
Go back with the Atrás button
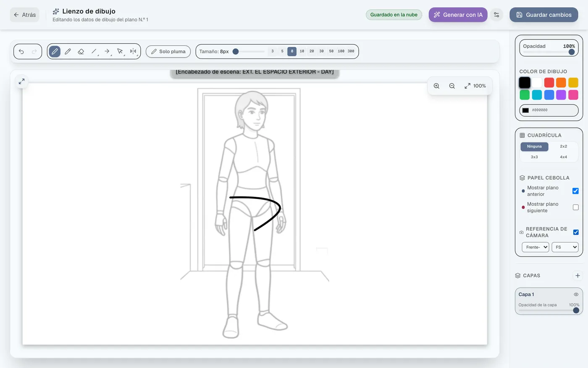(25, 15)
